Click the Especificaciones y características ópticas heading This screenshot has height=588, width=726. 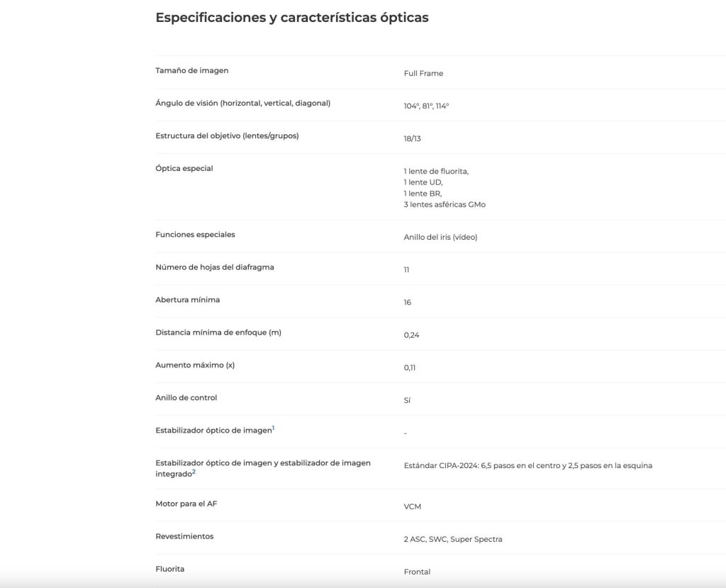coord(292,18)
